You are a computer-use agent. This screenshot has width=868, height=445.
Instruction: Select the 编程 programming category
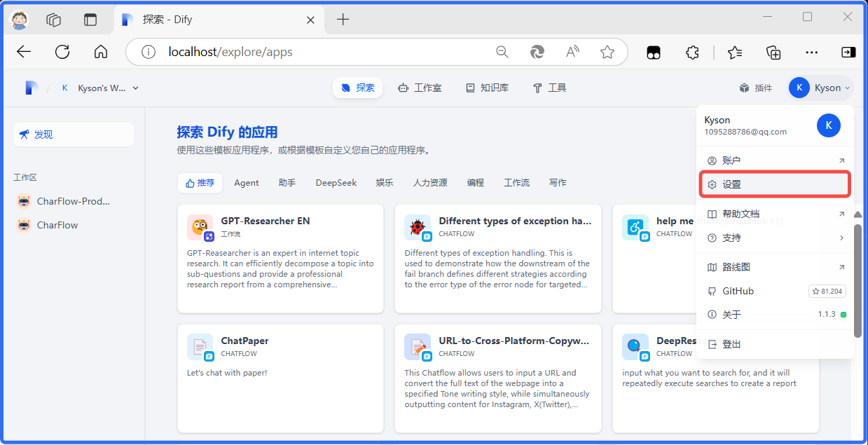pyautogui.click(x=476, y=183)
